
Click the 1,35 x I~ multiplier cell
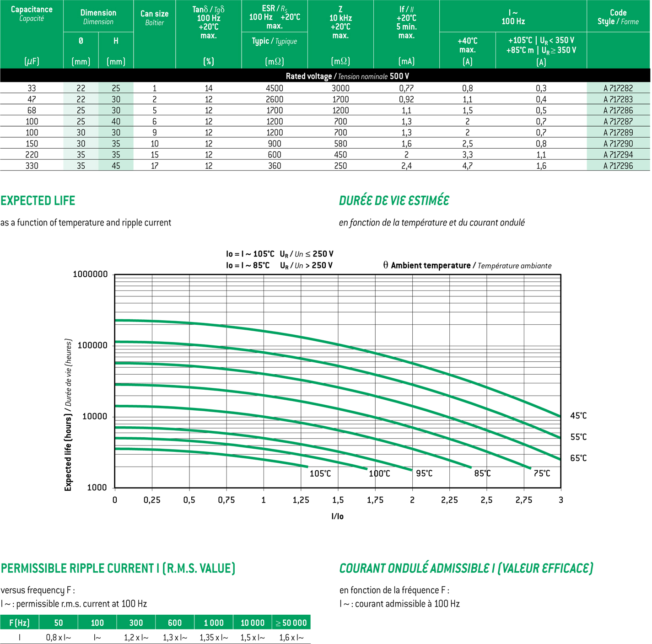pyautogui.click(x=213, y=637)
